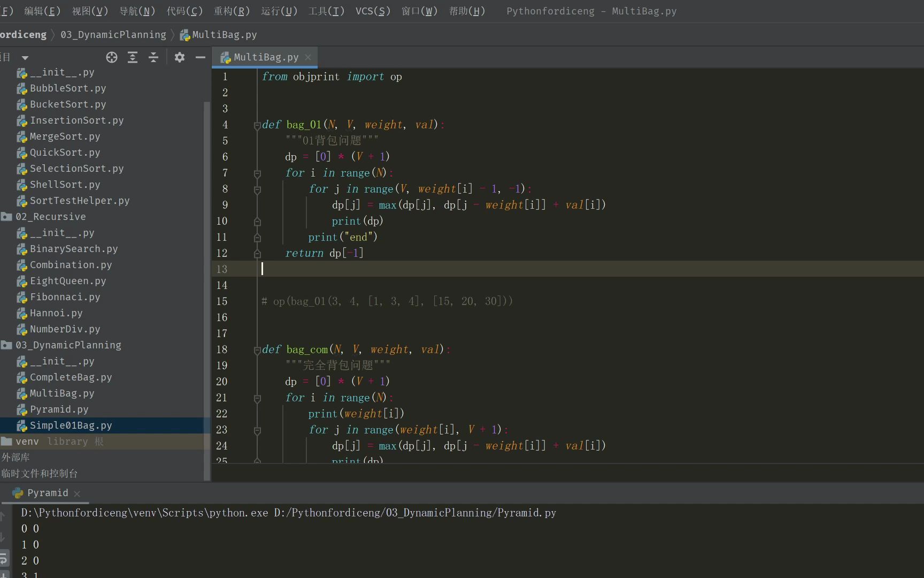Click the Collapse All icon in Project toolbar

(x=153, y=57)
